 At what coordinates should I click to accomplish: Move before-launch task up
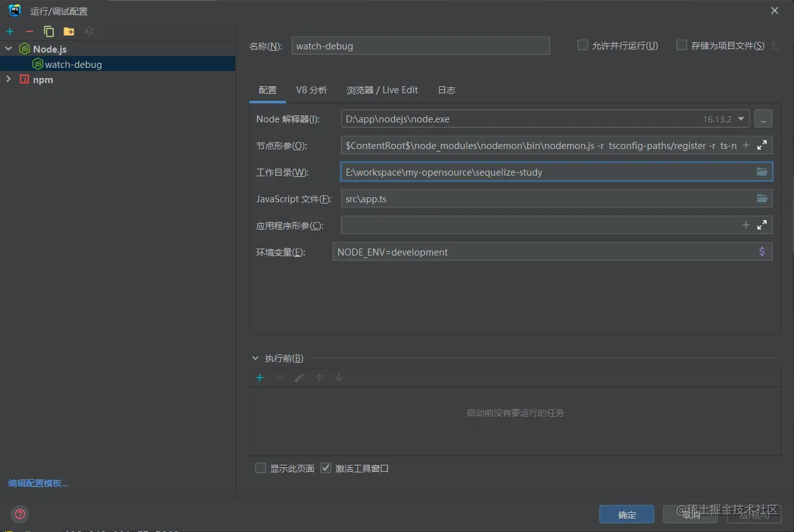coord(319,377)
